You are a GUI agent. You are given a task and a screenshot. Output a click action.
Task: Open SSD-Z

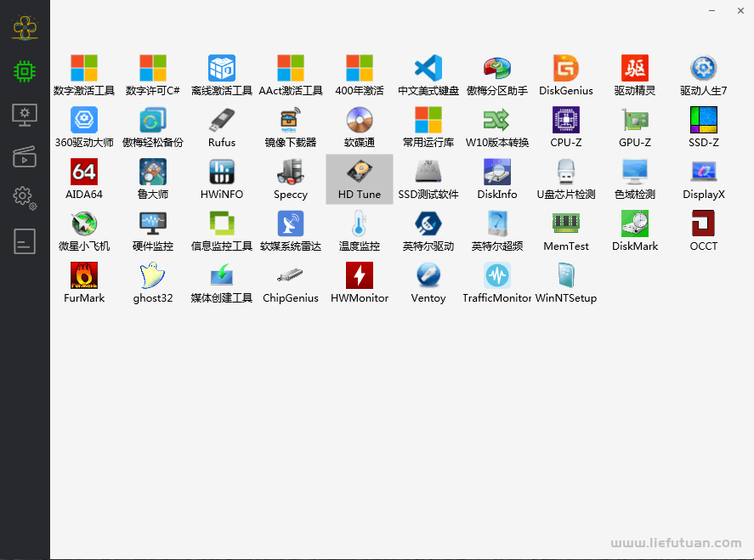[x=704, y=127]
